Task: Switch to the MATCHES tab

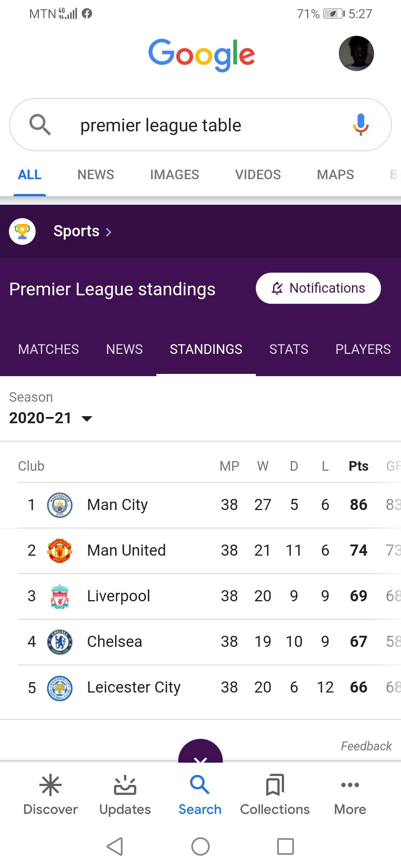Action: click(x=49, y=349)
